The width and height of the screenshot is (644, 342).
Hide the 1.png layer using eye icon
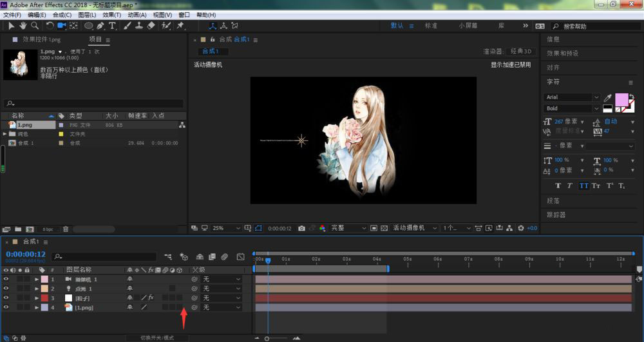6,307
